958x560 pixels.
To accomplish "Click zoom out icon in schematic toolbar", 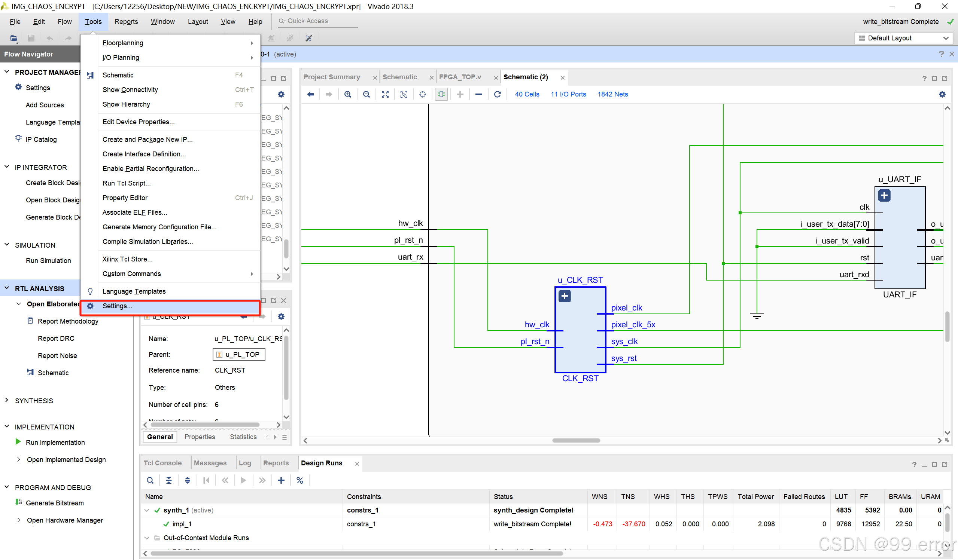I will point(366,94).
